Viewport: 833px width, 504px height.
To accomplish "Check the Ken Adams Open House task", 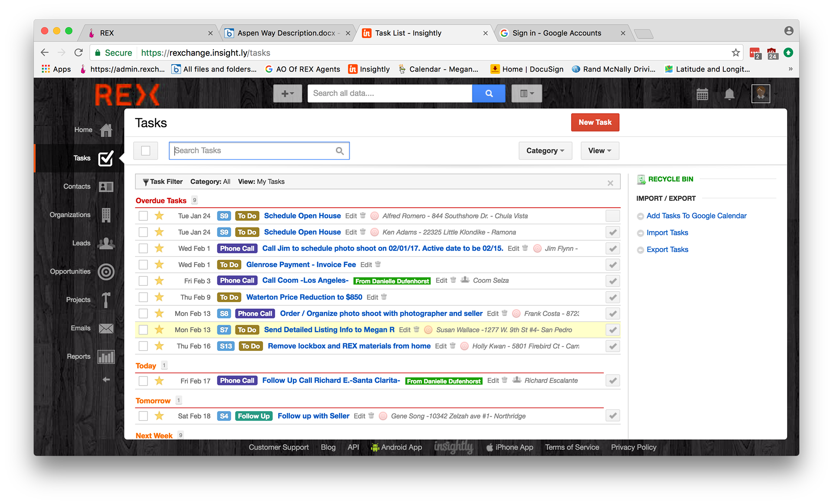I will [143, 232].
